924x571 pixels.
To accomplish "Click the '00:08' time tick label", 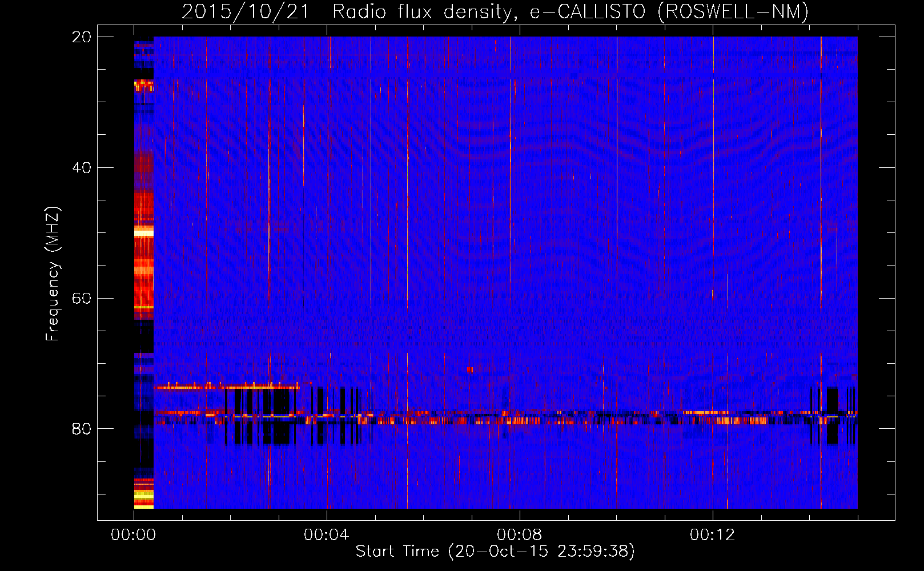I will [x=519, y=535].
